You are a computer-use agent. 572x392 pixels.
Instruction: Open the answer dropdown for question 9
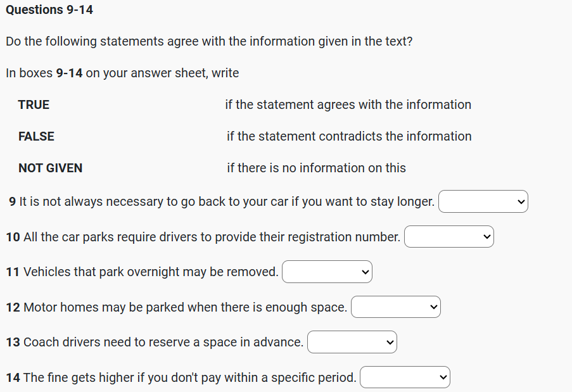pos(483,202)
